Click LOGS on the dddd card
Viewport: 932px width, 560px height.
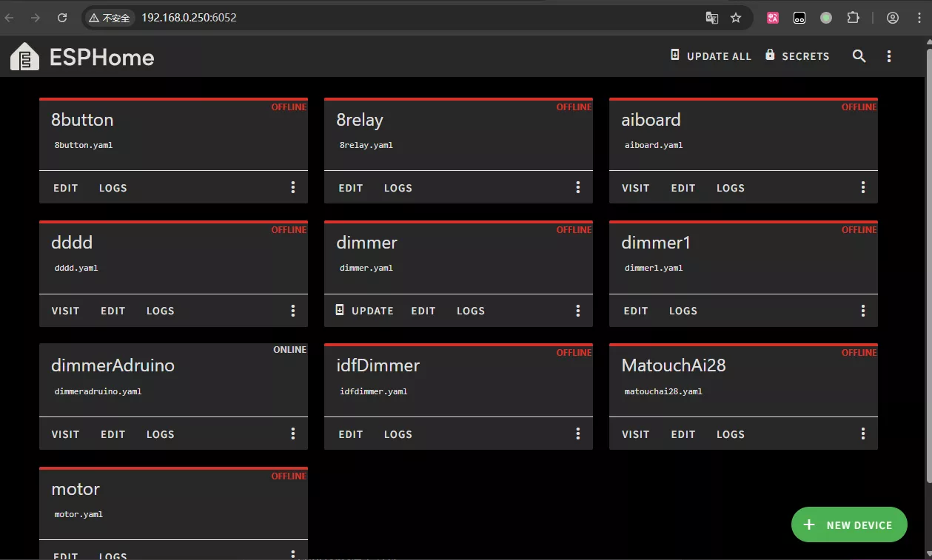click(x=161, y=311)
